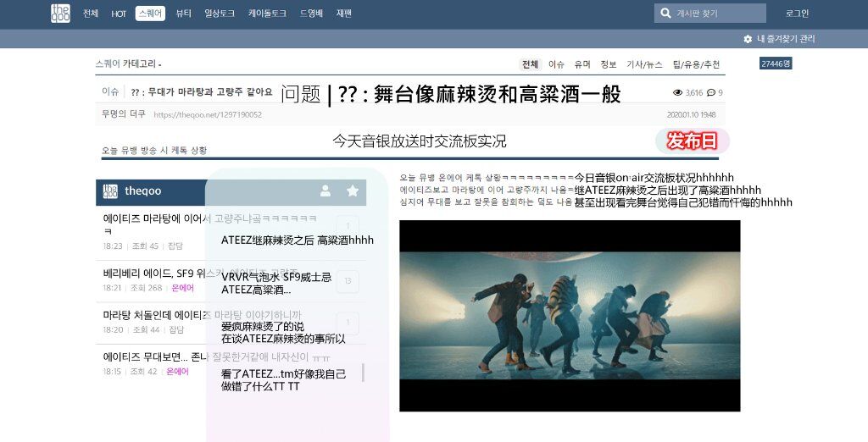Click the search magnifier icon
The width and height of the screenshot is (868, 442).
click(665, 14)
